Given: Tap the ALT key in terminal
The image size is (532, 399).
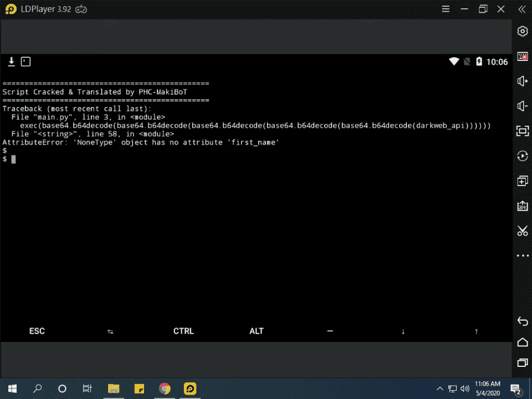Looking at the screenshot, I should click(x=257, y=331).
